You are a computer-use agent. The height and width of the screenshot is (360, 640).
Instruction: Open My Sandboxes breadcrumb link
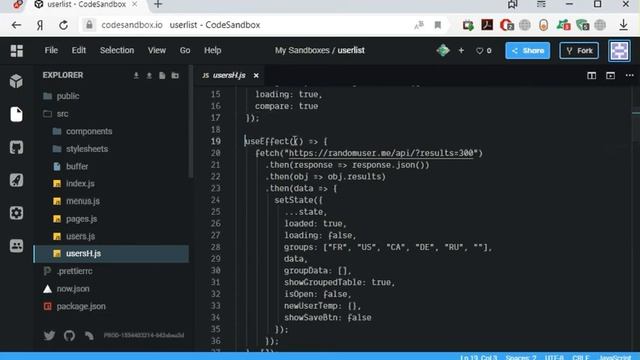[302, 50]
